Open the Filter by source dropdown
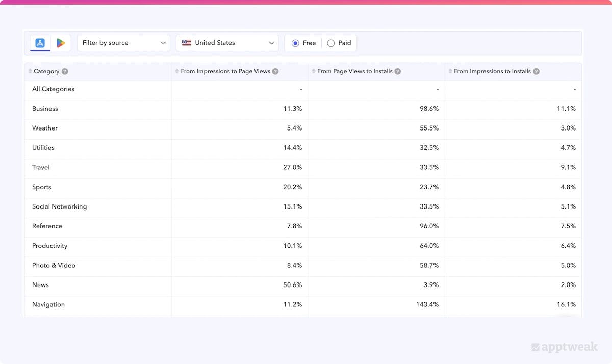This screenshot has height=364, width=612. point(123,43)
